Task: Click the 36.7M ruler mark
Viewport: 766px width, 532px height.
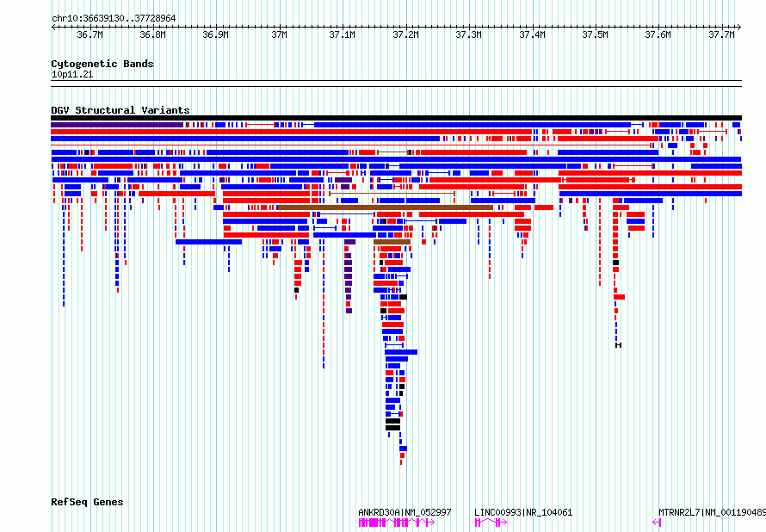Action: click(x=90, y=34)
